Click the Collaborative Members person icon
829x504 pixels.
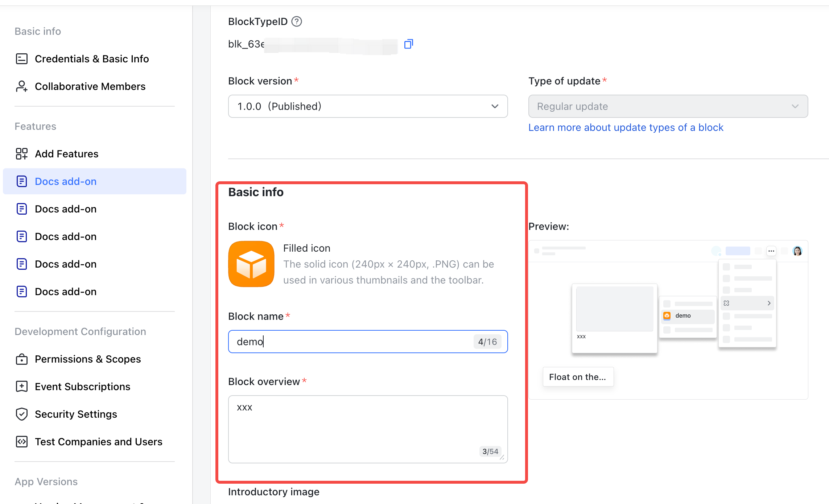pos(22,86)
